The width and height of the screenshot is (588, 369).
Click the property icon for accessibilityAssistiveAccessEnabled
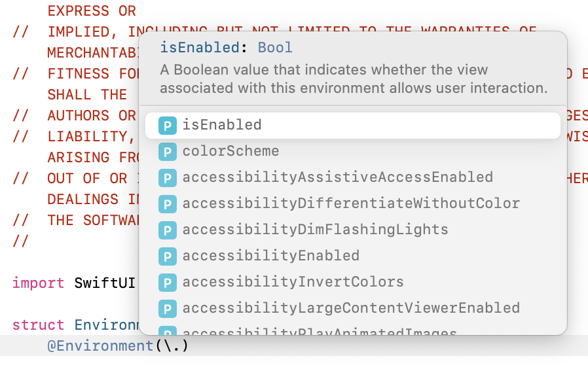tap(167, 178)
